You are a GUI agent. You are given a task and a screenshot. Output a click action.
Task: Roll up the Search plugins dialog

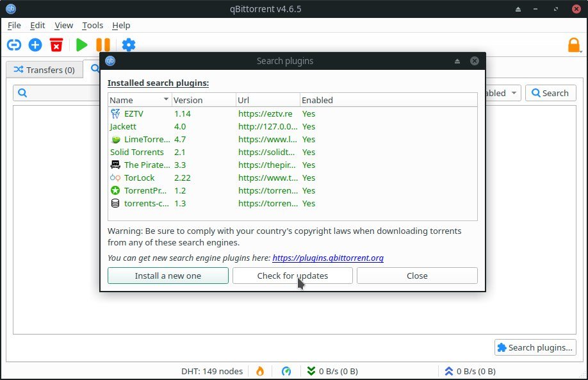(457, 62)
